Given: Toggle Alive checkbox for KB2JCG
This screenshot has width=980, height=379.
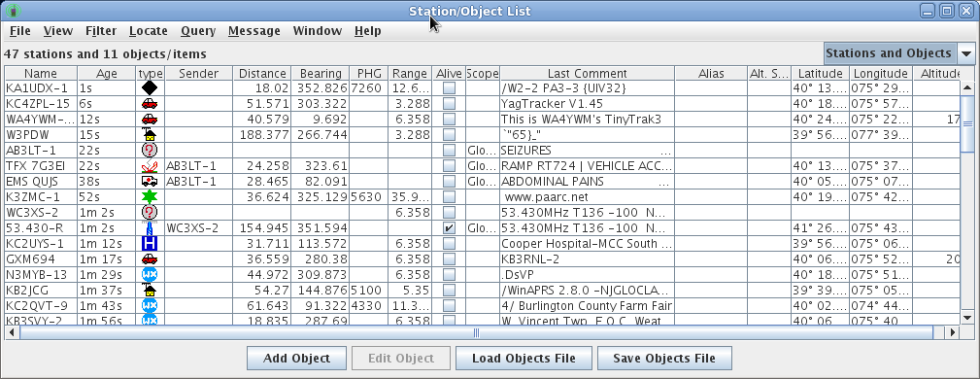Looking at the screenshot, I should (x=449, y=291).
